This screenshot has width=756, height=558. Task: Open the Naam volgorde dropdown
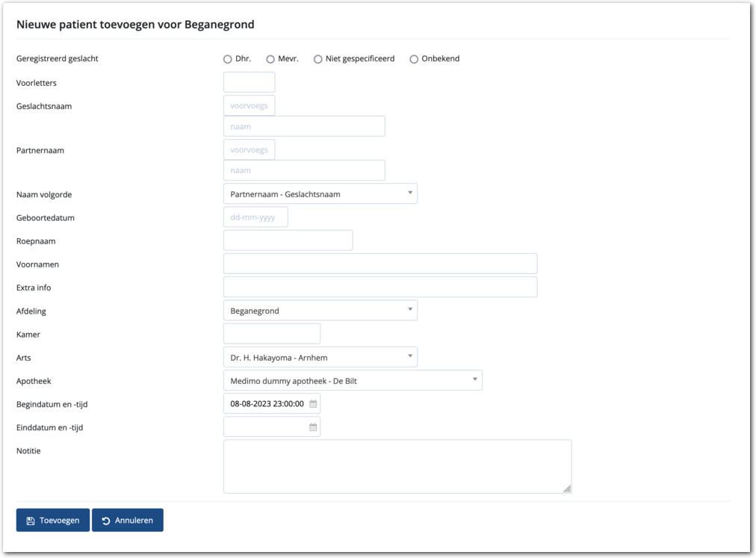[320, 194]
